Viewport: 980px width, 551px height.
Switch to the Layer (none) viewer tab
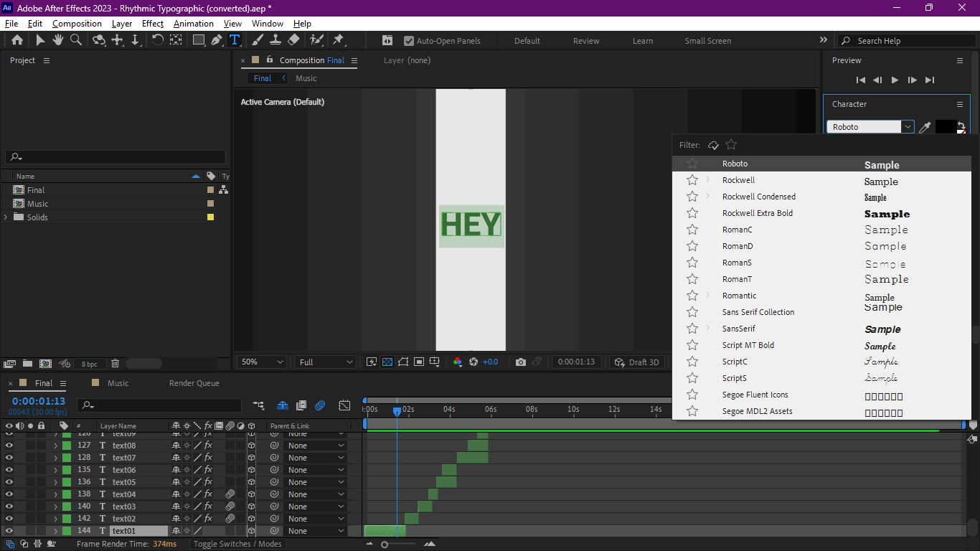pyautogui.click(x=407, y=60)
